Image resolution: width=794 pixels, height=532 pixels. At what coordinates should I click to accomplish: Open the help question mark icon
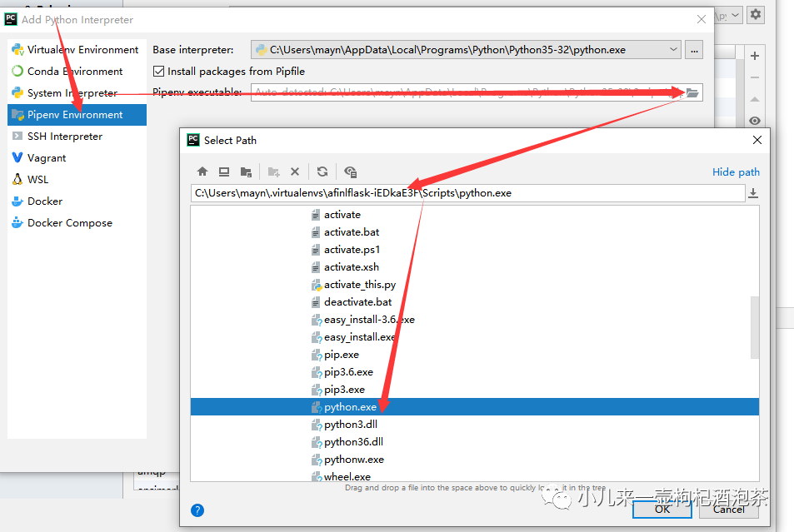[x=197, y=510]
